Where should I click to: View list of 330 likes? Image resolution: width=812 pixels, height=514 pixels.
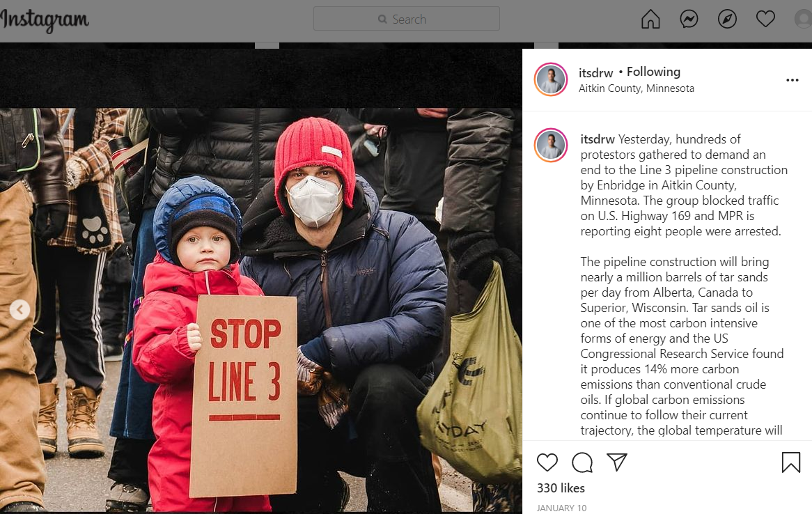click(x=561, y=488)
